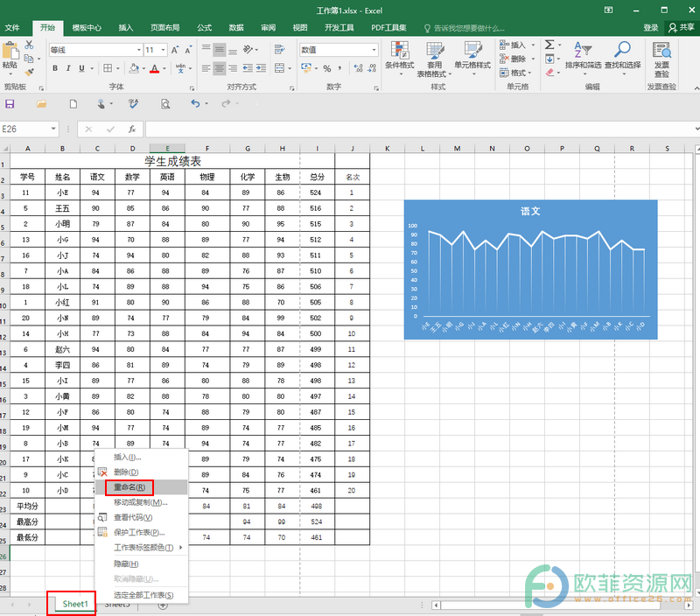Click the Tell Me search box
The height and width of the screenshot is (616, 700).
(465, 28)
